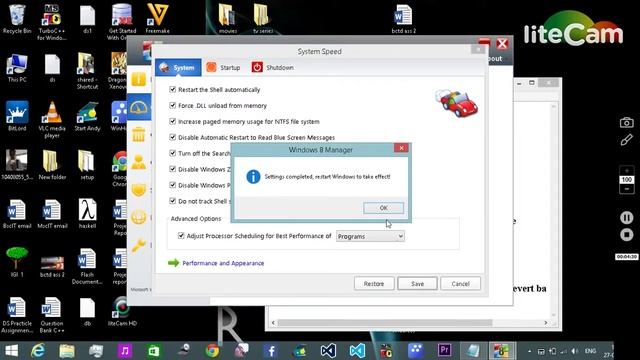The height and width of the screenshot is (360, 640).
Task: Toggle Disable Automatic Restart to Read Blue Screen
Action: (x=173, y=137)
